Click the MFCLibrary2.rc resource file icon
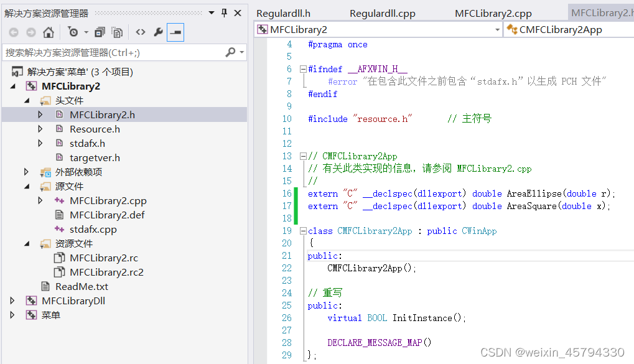This screenshot has width=634, height=364. click(x=60, y=258)
